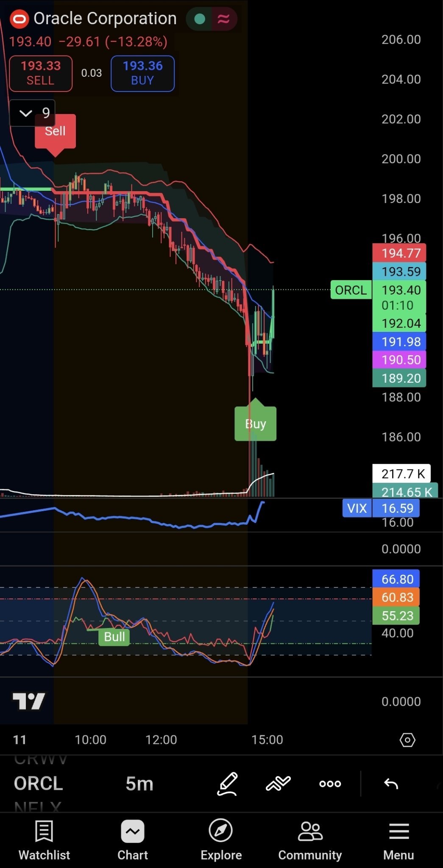
Task: Tap the 200.00 price scale label
Action: 401,159
